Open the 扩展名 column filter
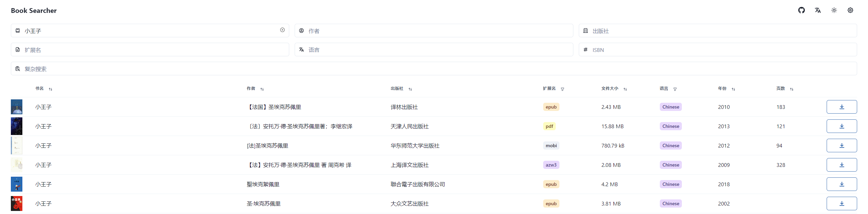Screen dimensions: 868x214 tap(563, 89)
